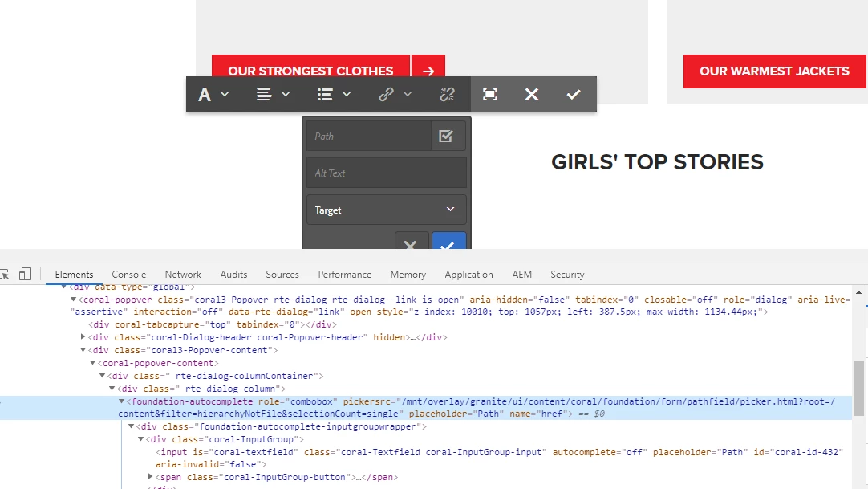
Task: Switch to Security tab
Action: pyautogui.click(x=567, y=275)
